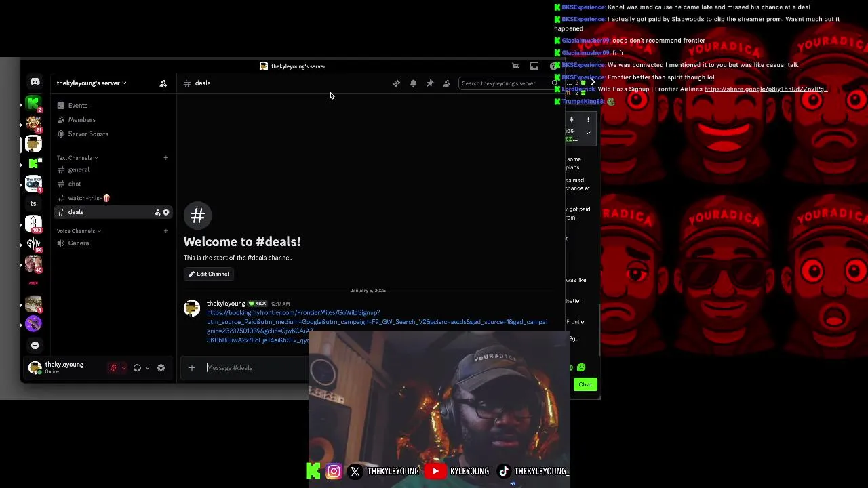Click the green Chat button
This screenshot has width=868, height=488.
585,385
